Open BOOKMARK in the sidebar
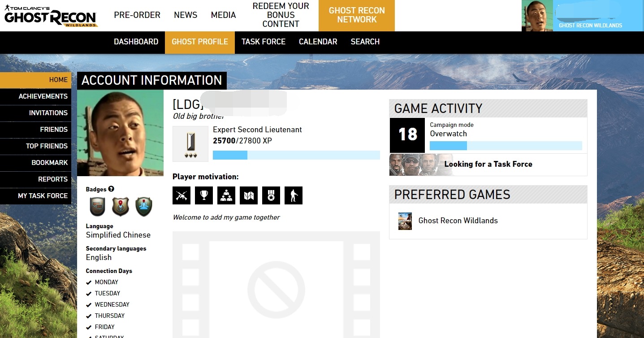Image resolution: width=644 pixels, height=338 pixels. tap(35, 163)
